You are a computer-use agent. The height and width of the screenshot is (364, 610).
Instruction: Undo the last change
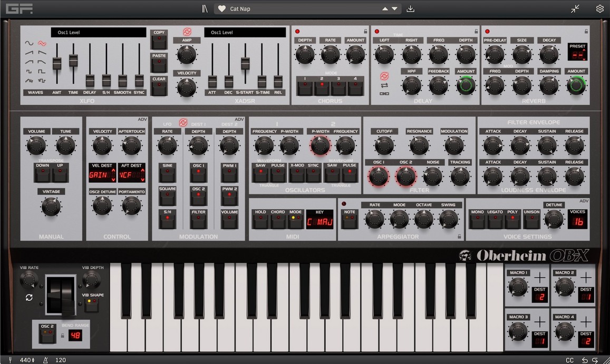pyautogui.click(x=584, y=360)
